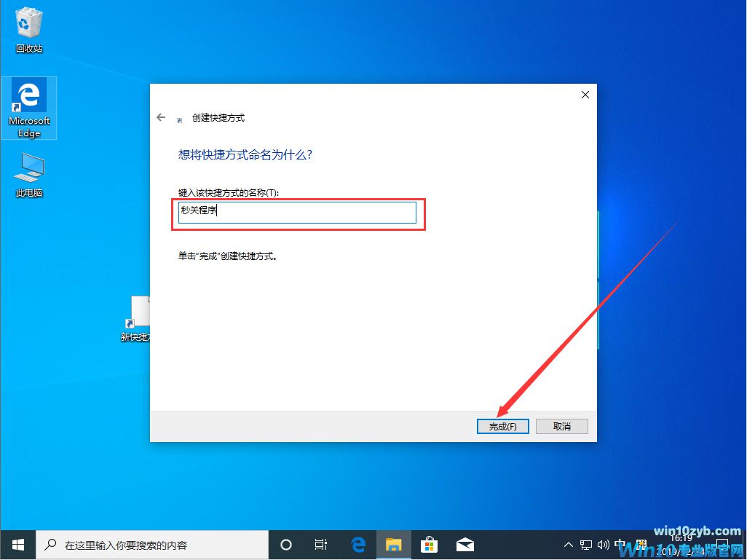Open the volume control slider
The image size is (747, 560).
pos(602,544)
